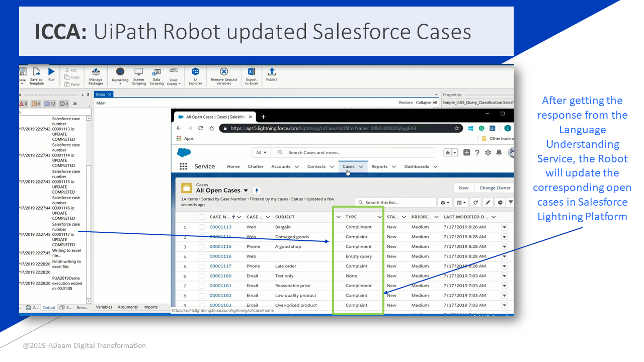
Task: Click Paste in UiPath ribbon
Action: pyautogui.click(x=72, y=84)
